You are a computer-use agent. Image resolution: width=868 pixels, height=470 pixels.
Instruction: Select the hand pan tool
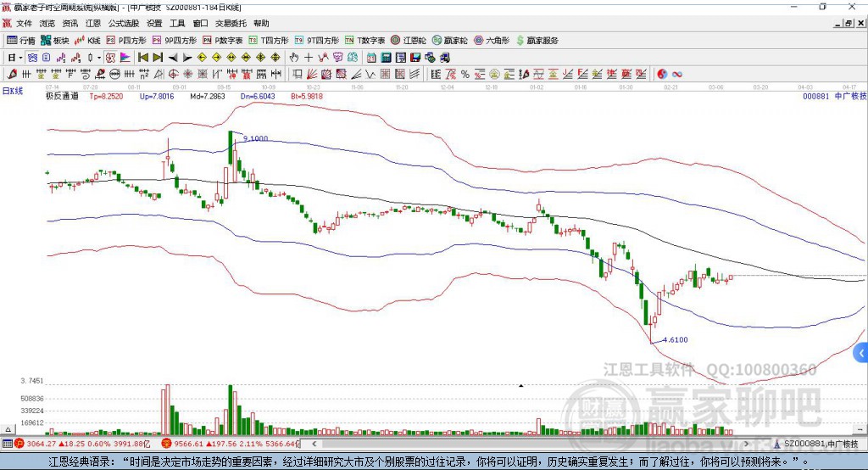(x=293, y=58)
